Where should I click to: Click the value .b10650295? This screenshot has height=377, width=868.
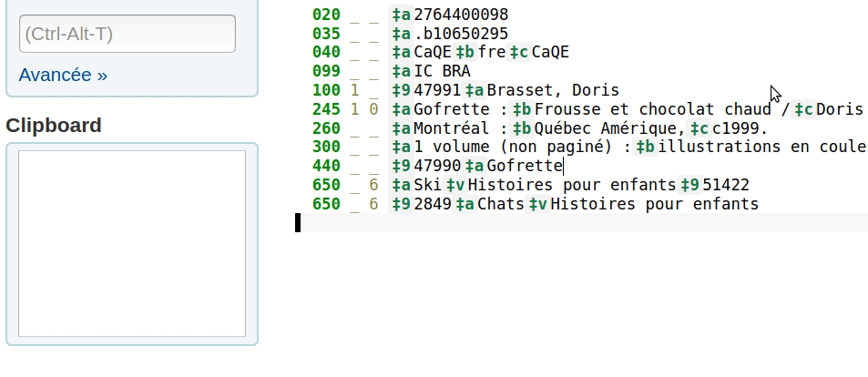(x=461, y=34)
